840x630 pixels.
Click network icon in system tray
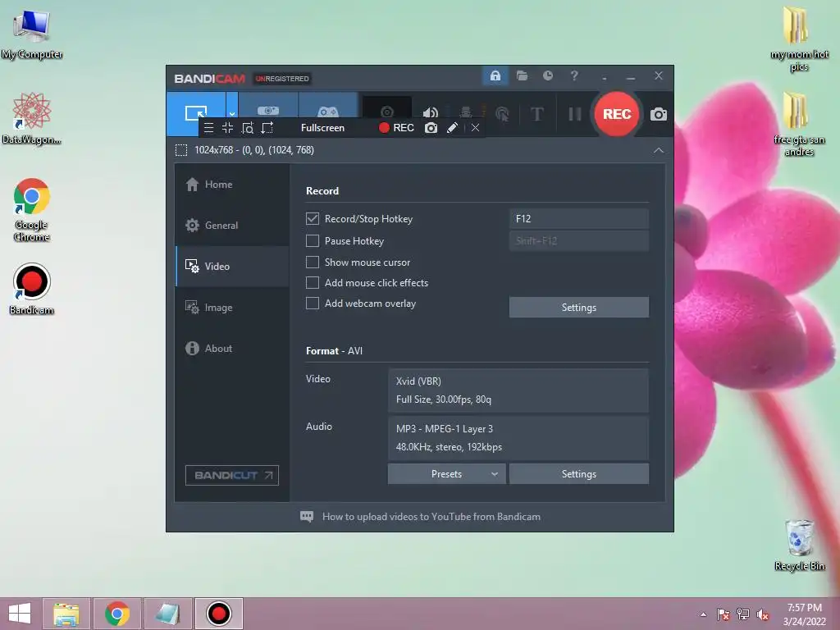[x=742, y=614]
